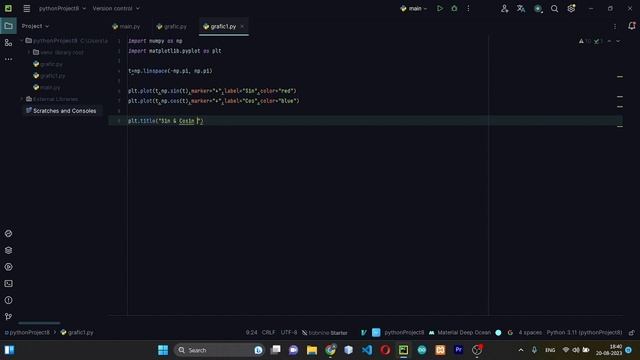Open Opera browser from taskbar
Viewport: 640px width, 360px height.
point(385,350)
